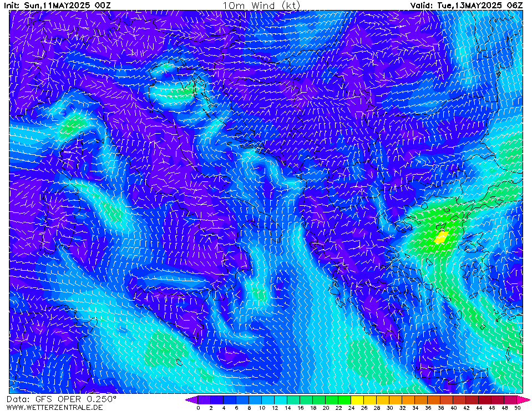The height and width of the screenshot is (411, 532).
Task: Click the legend value 30
Action: [x=389, y=408]
